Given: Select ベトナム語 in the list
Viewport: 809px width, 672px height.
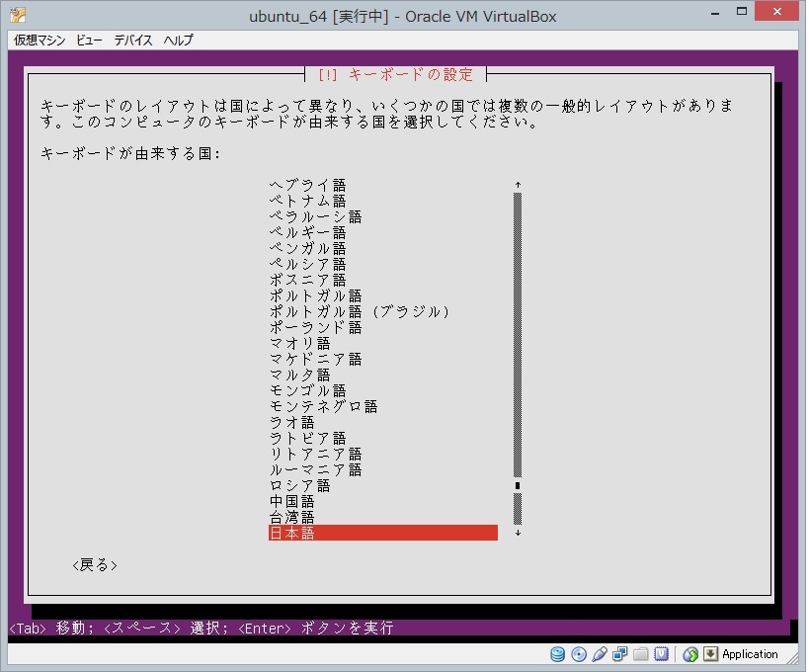Looking at the screenshot, I should pyautogui.click(x=308, y=201).
